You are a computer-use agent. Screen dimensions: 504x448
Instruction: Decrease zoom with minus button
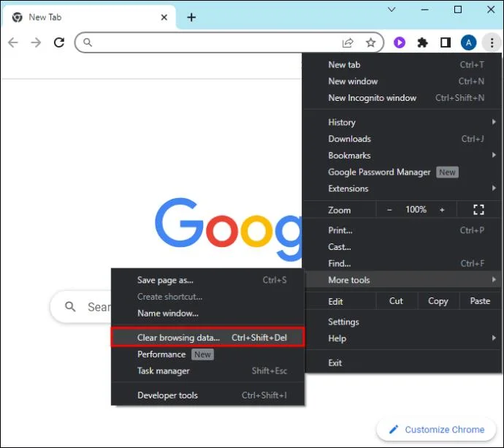pyautogui.click(x=389, y=210)
